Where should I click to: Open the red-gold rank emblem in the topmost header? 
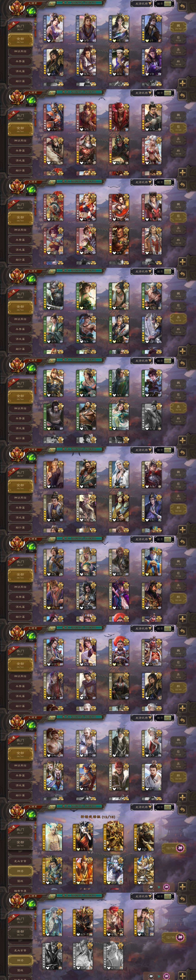coord(17,8)
